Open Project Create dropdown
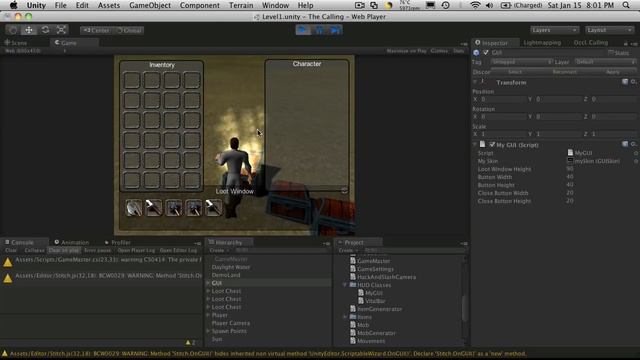 [348, 250]
